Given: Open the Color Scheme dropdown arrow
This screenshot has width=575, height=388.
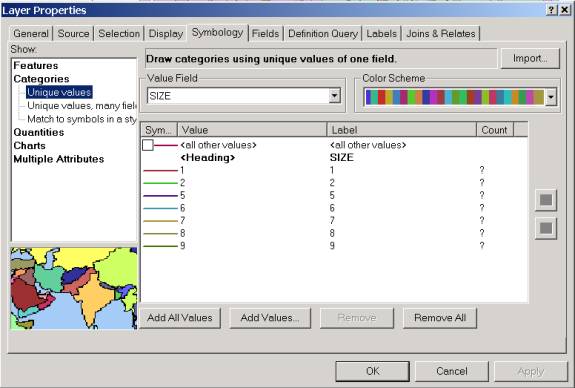Looking at the screenshot, I should pos(551,98).
